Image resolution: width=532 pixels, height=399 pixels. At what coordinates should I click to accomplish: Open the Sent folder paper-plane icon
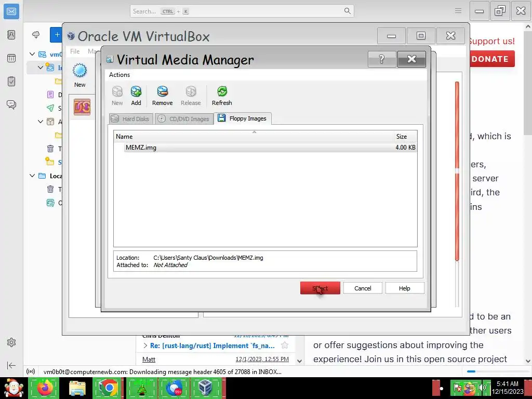click(x=50, y=108)
